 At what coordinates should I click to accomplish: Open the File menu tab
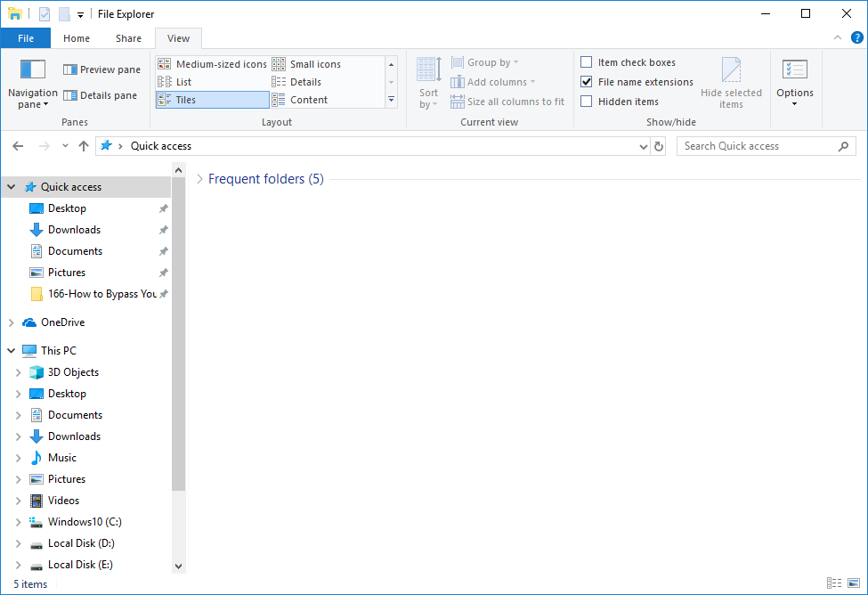tap(26, 38)
